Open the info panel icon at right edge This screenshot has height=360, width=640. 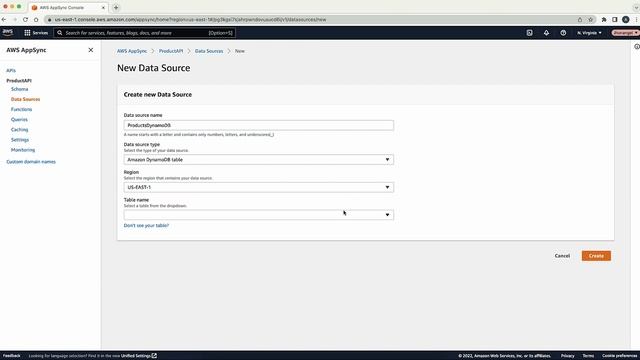(637, 47)
